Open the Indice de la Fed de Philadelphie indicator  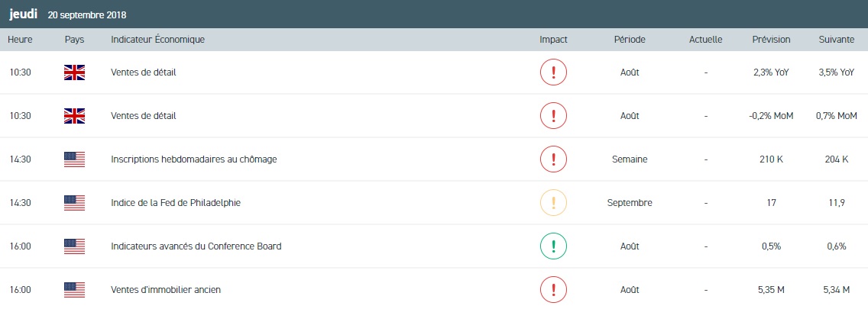point(176,203)
